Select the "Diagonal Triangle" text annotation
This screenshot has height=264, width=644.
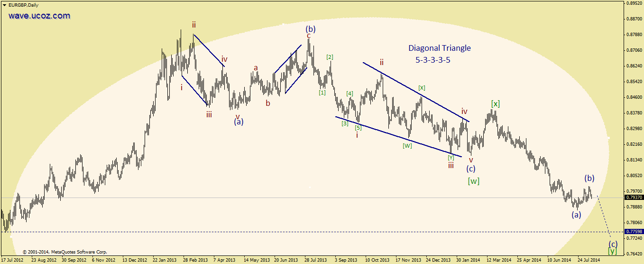[439, 48]
